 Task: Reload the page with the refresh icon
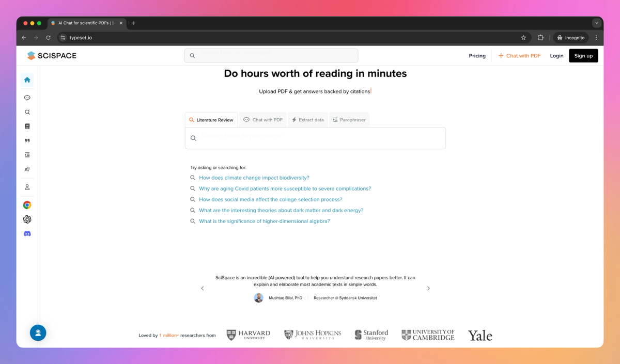pyautogui.click(x=49, y=38)
